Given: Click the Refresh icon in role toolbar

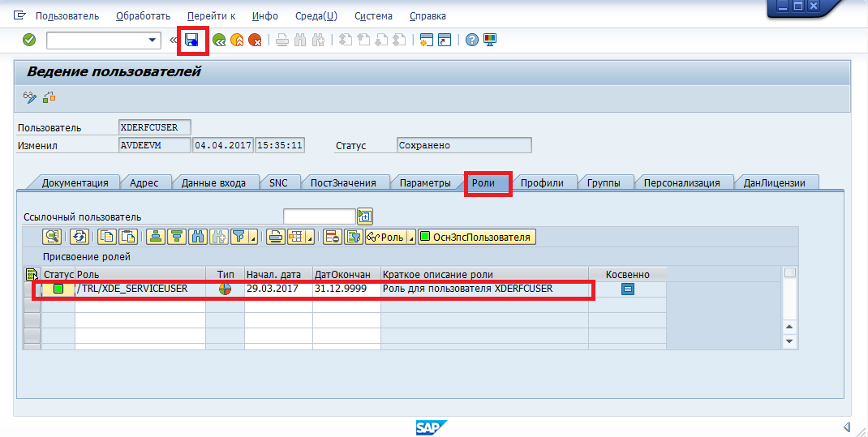Looking at the screenshot, I should point(79,237).
